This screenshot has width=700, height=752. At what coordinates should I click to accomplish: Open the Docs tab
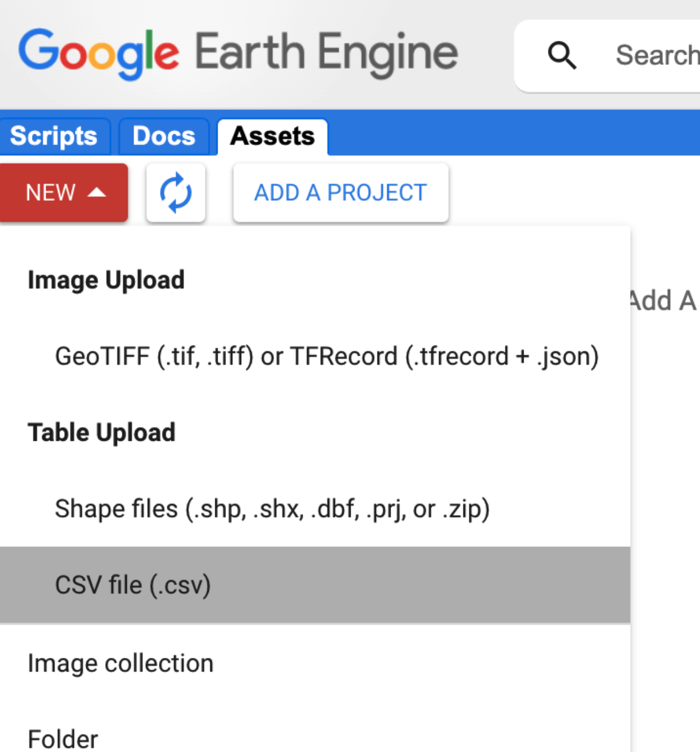click(164, 136)
